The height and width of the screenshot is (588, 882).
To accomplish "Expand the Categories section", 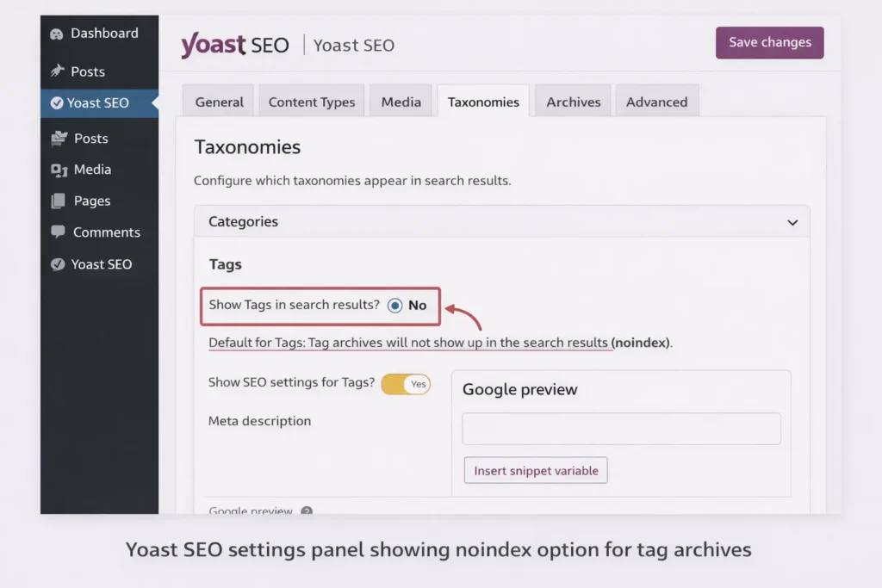I will (x=792, y=222).
